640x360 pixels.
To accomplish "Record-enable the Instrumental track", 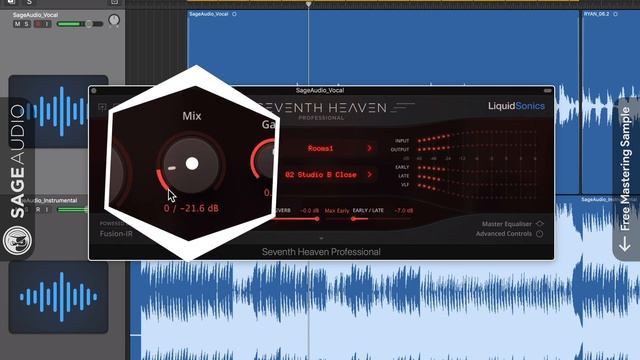I will click(x=38, y=210).
